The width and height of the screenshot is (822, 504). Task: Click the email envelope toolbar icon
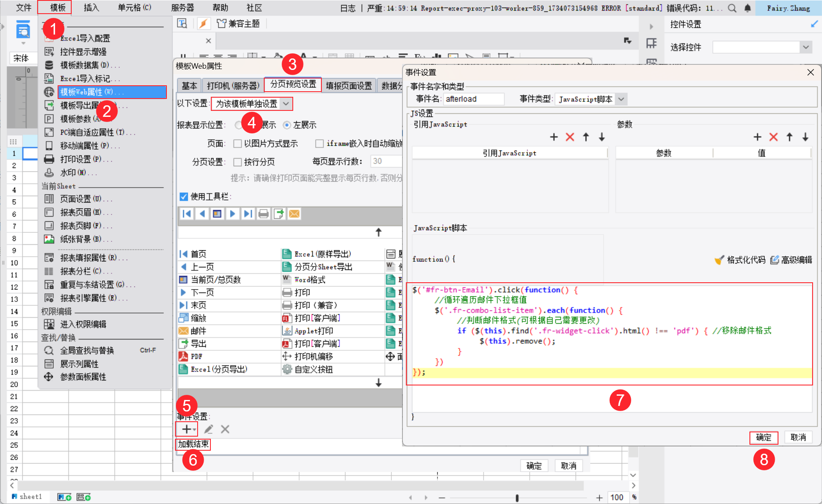pos(294,214)
